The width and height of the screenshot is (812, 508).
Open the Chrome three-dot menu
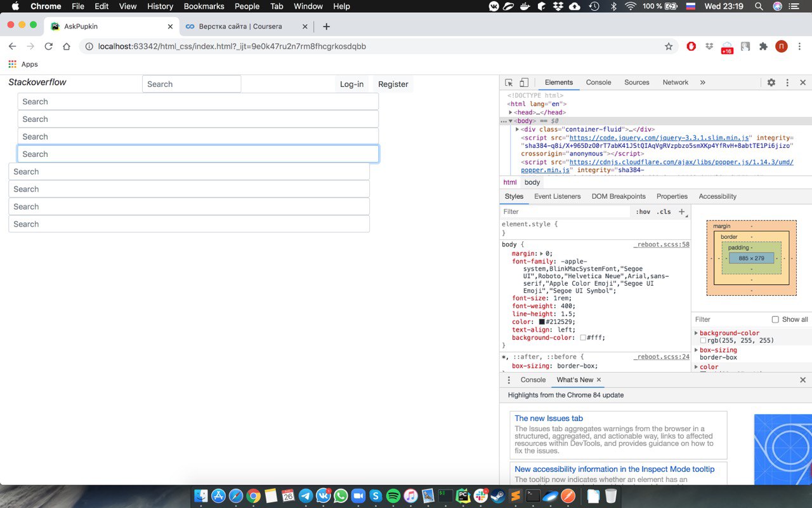[x=799, y=46]
